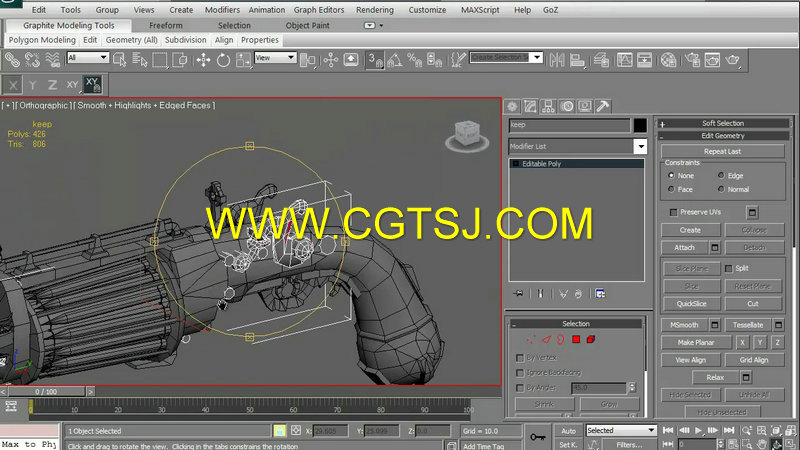Screen dimensions: 800x450
Task: Click the object color swatch beside name
Action: pyautogui.click(x=640, y=125)
